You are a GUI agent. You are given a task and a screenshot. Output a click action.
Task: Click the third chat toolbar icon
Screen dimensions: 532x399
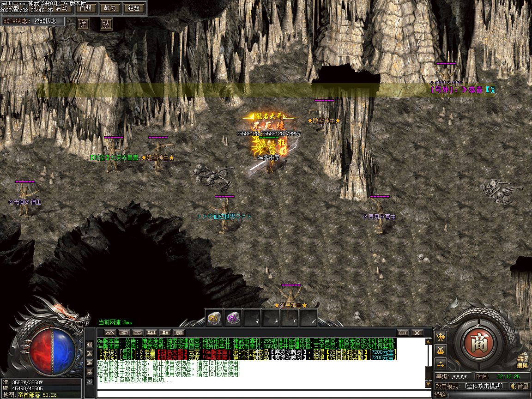138,333
